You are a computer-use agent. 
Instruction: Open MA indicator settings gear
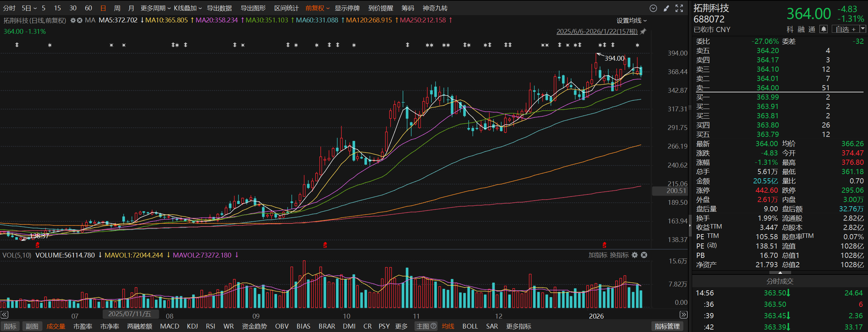(73, 20)
